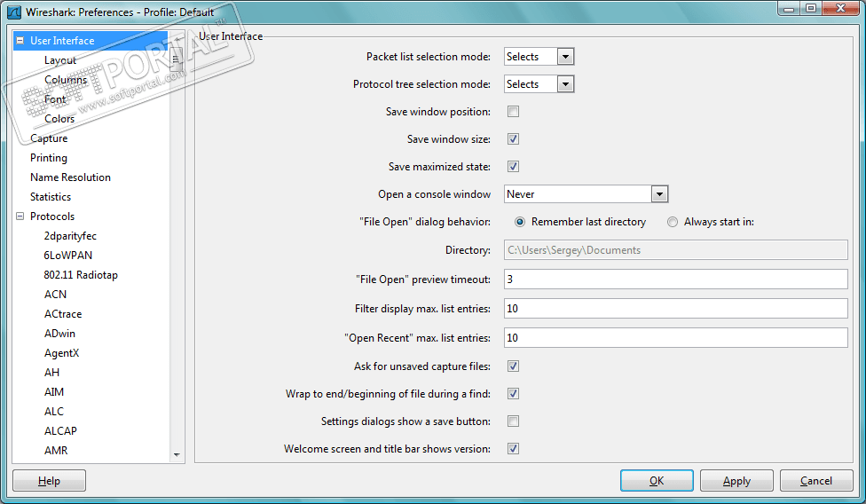The width and height of the screenshot is (866, 504).
Task: Select Colors preferences item
Action: click(59, 119)
